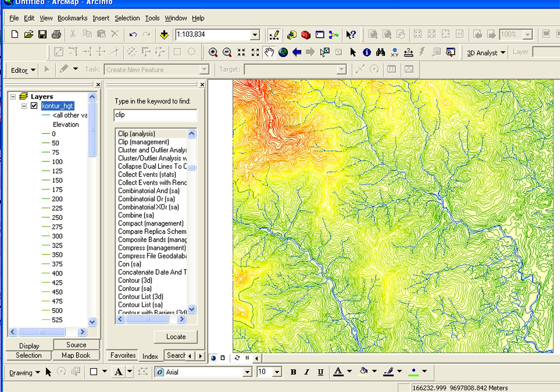The image size is (560, 392).
Task: Switch to the Favorites tab
Action: (x=123, y=355)
